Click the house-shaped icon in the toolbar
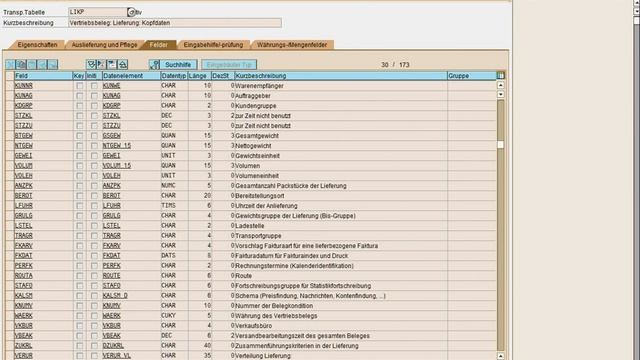Screen dimensions: 640x360 tap(122, 64)
